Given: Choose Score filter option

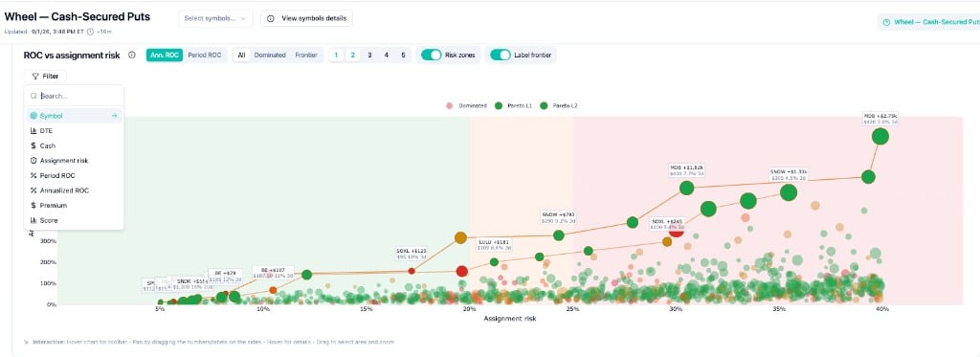Looking at the screenshot, I should (x=74, y=221).
